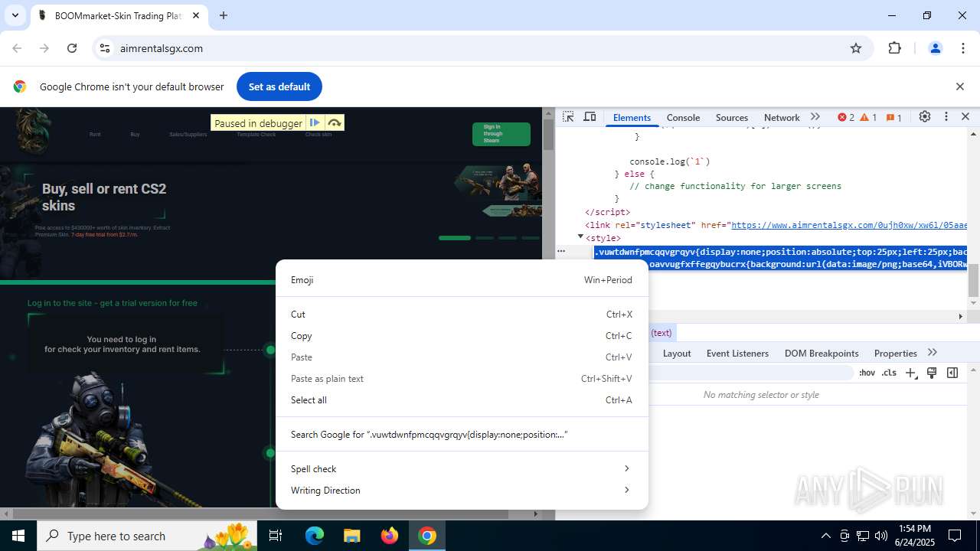Show hidden system tray icons chevron
This screenshot has height=551, width=980.
[x=825, y=536]
